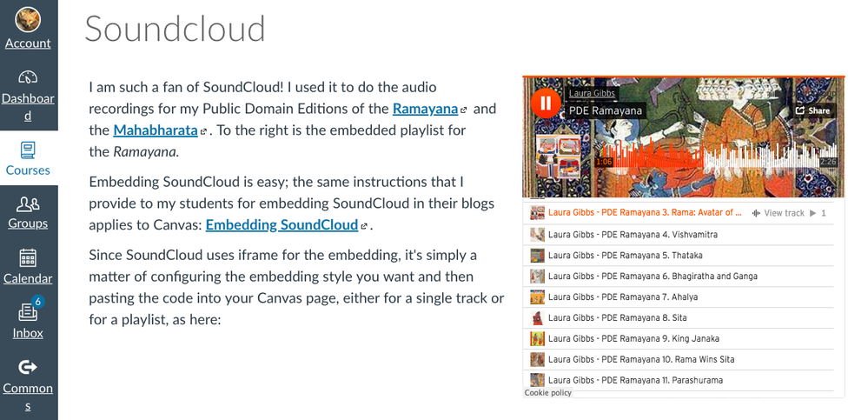Click the Share button on player
Screen dimensions: 868x420
813,110
